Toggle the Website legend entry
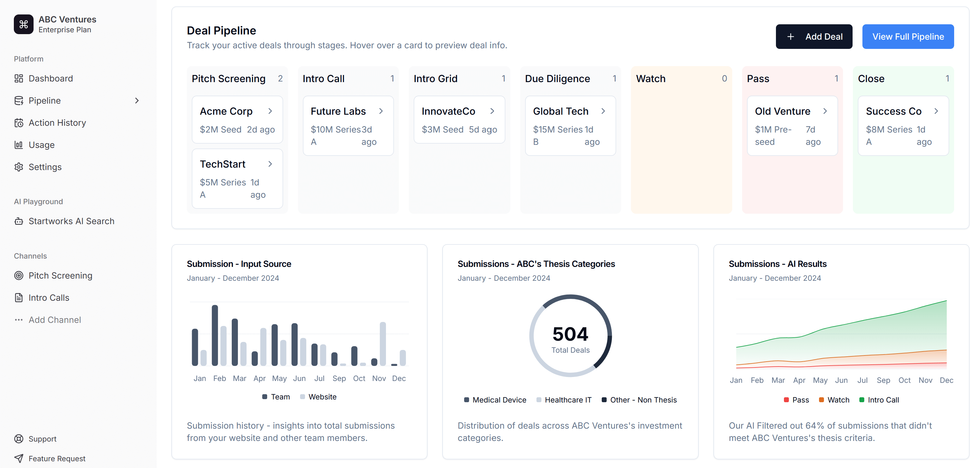980x468 pixels. [319, 397]
